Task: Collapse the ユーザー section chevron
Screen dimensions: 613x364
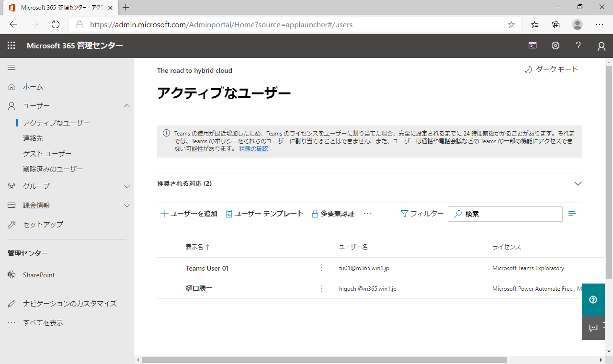Action: pos(127,106)
